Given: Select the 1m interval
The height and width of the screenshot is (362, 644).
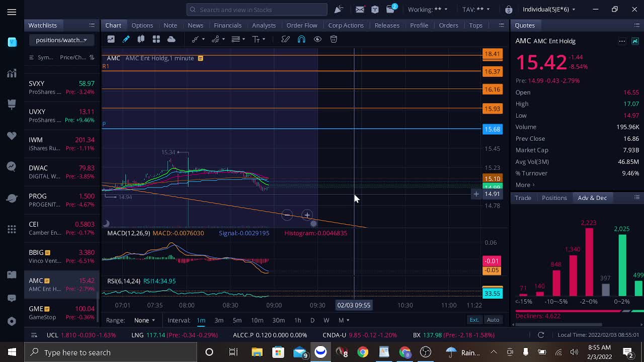Looking at the screenshot, I should point(201,320).
